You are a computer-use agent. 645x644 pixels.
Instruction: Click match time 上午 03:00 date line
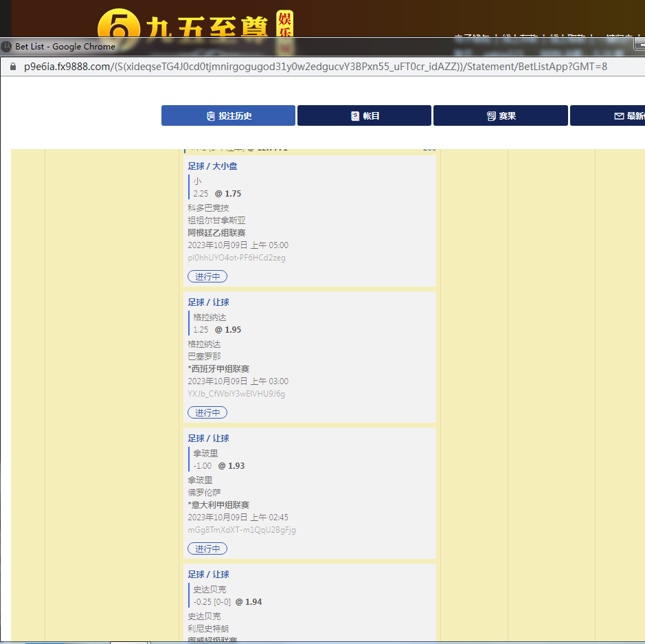pyautogui.click(x=238, y=381)
